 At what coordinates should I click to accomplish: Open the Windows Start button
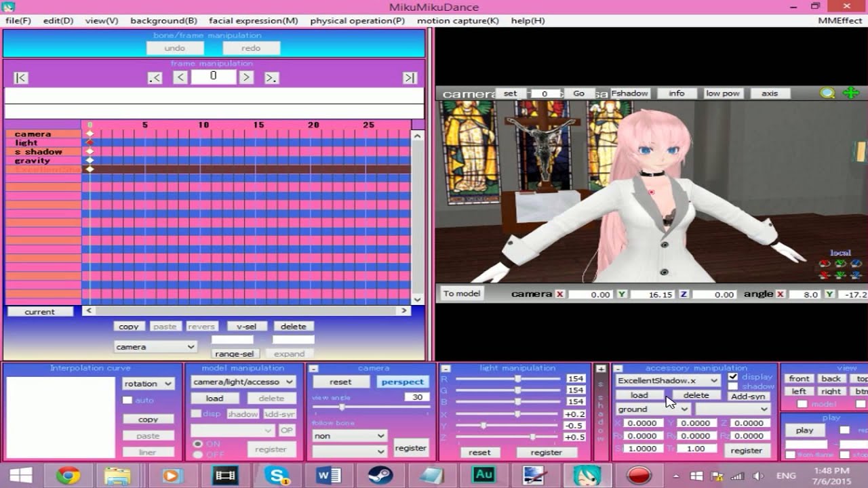20,476
